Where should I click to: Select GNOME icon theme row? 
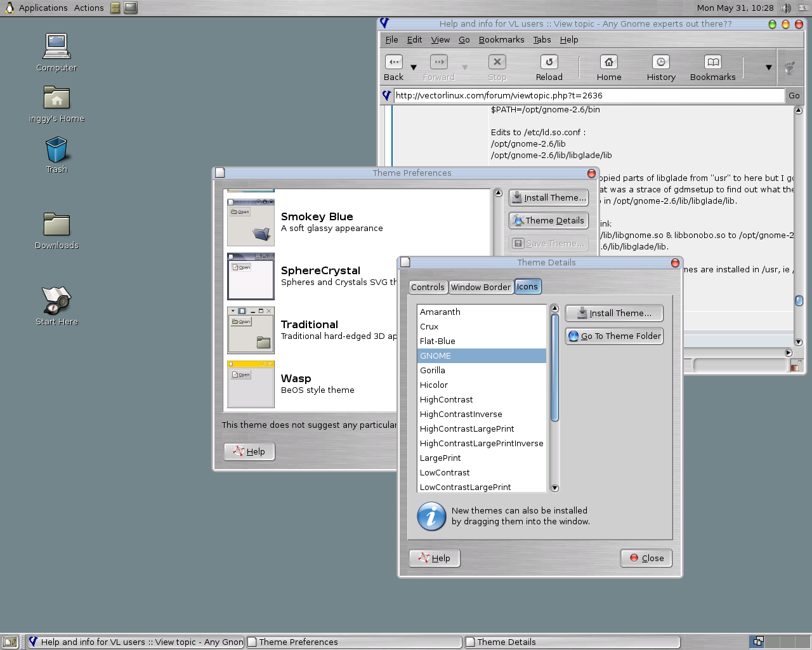tap(481, 355)
